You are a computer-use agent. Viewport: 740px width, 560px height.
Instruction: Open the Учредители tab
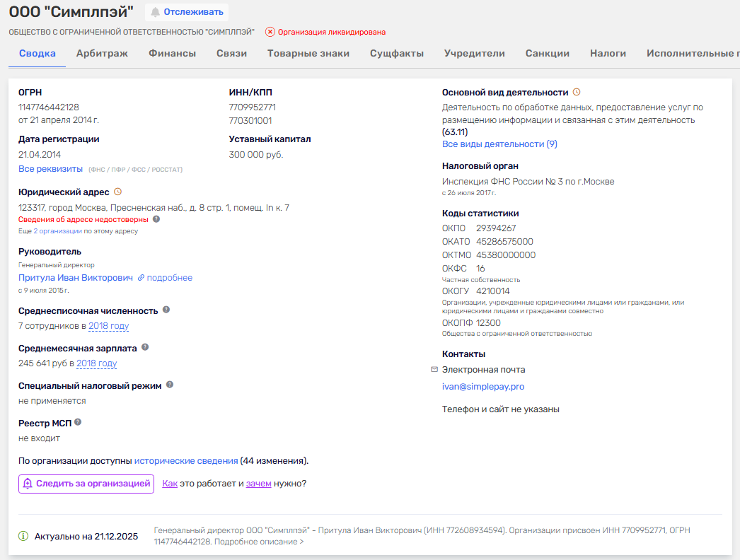click(475, 52)
